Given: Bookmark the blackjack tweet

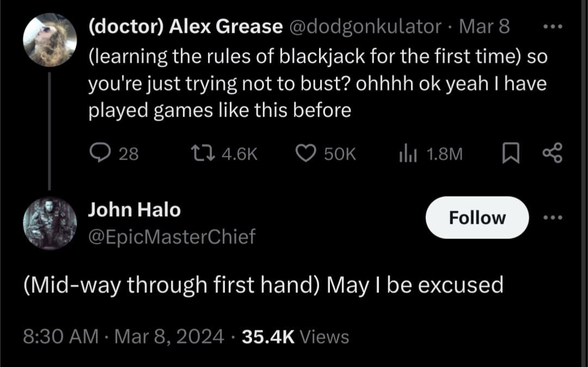Looking at the screenshot, I should tap(511, 153).
